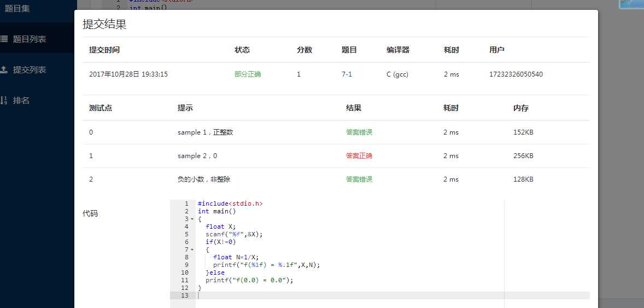Click submission time 2017年10月28日 19:33:15

pyautogui.click(x=128, y=74)
